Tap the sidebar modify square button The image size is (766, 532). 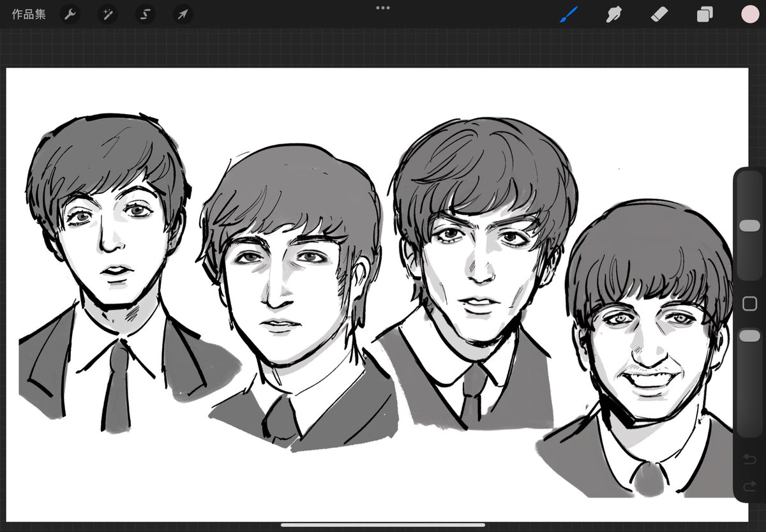749,303
